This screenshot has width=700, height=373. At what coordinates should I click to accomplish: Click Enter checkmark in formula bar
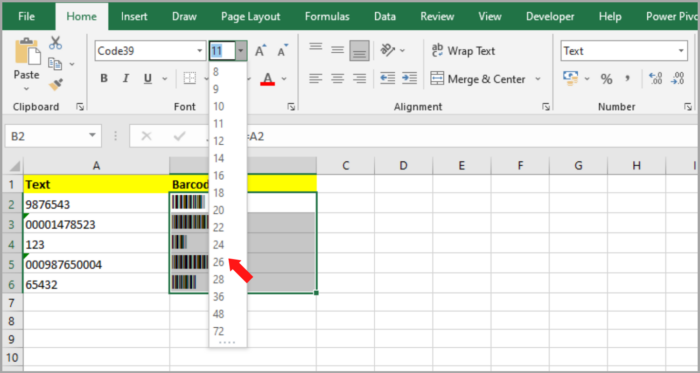[179, 136]
